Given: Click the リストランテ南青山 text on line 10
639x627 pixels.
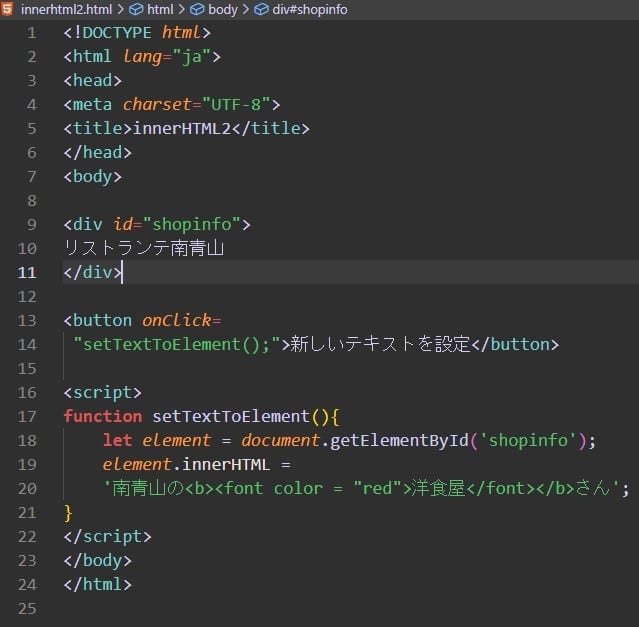Looking at the screenshot, I should [143, 248].
